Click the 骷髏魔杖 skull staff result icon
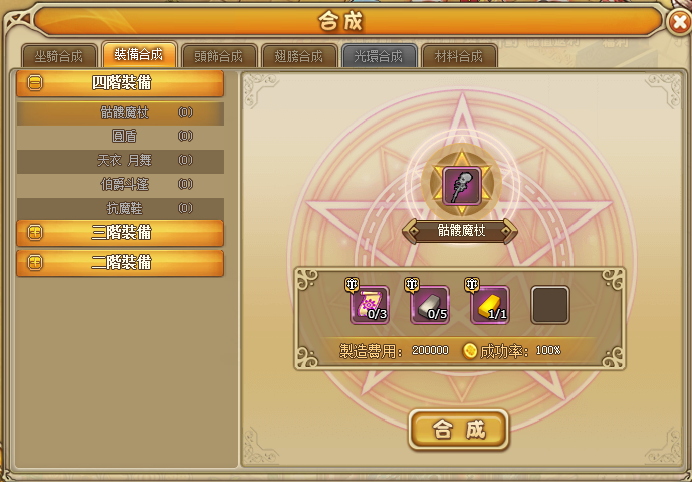Image resolution: width=692 pixels, height=482 pixels. pyautogui.click(x=462, y=186)
